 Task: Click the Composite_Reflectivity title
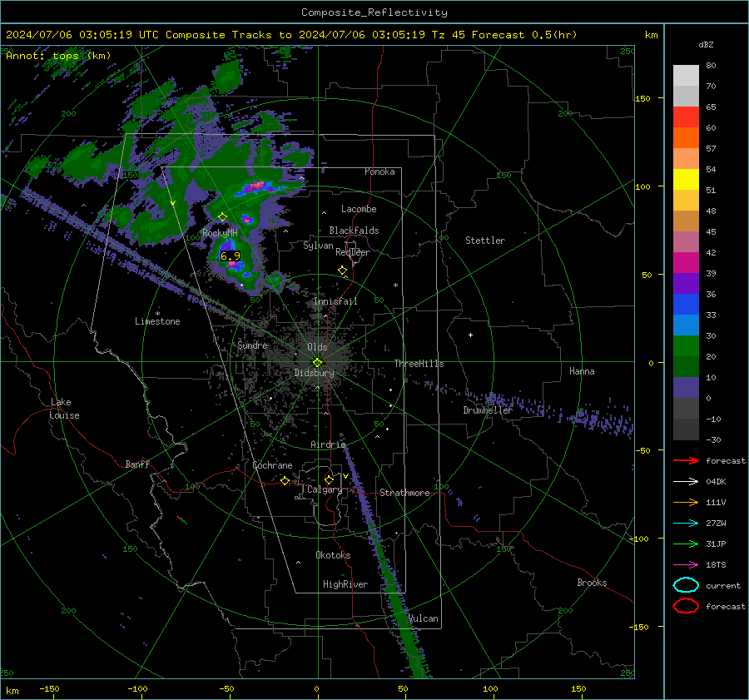coord(374,12)
